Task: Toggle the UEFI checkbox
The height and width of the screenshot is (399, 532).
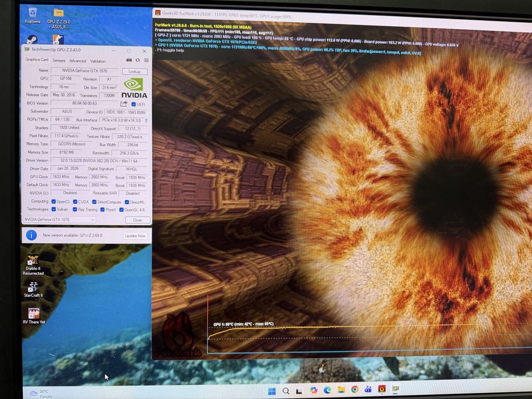Action: tap(133, 104)
